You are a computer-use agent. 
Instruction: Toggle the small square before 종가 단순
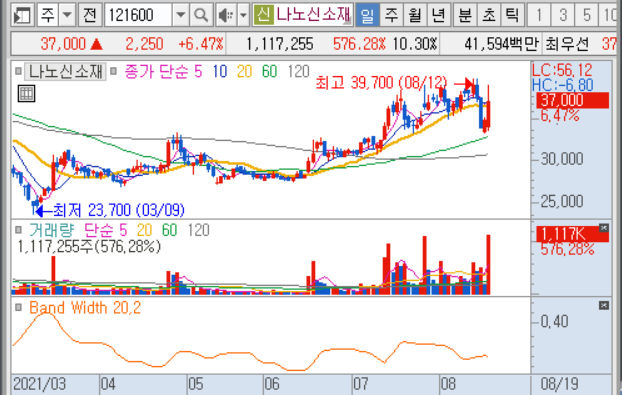pyautogui.click(x=113, y=71)
